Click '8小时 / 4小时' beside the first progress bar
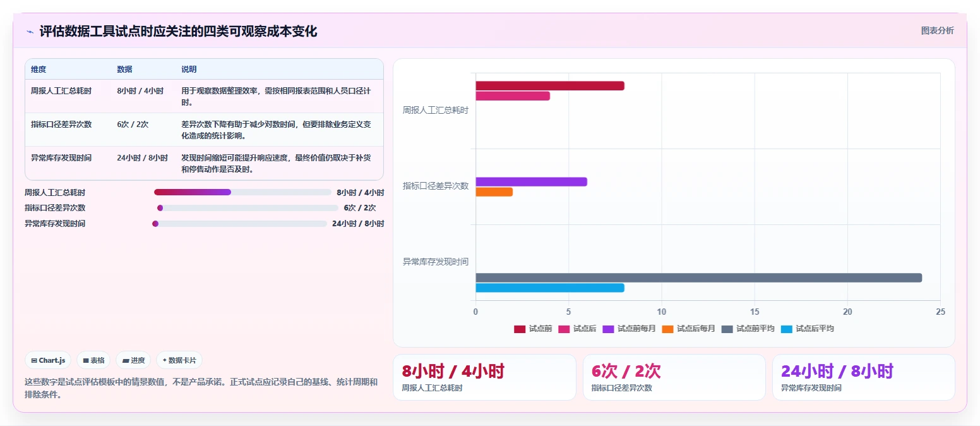980x426 pixels. click(360, 193)
